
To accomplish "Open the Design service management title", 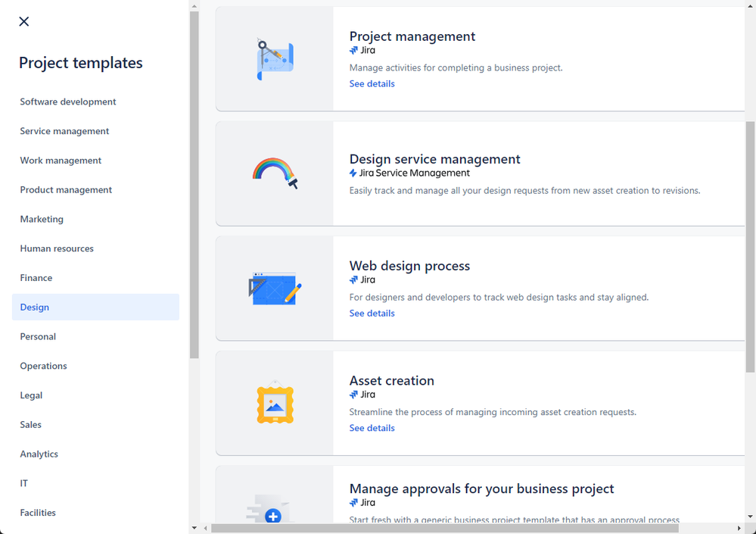I will point(435,159).
